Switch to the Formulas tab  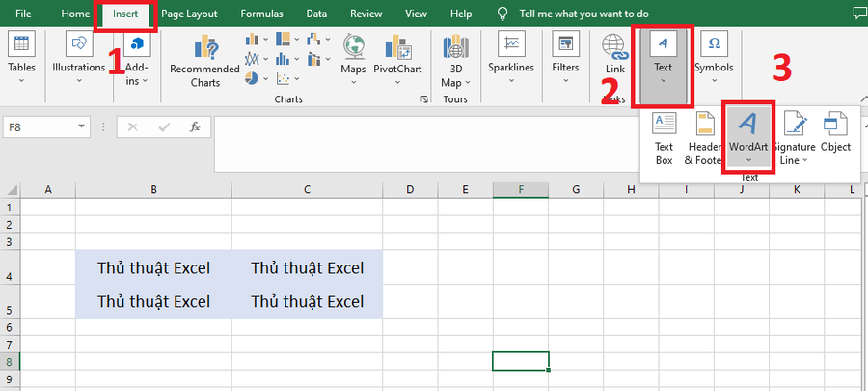click(263, 14)
